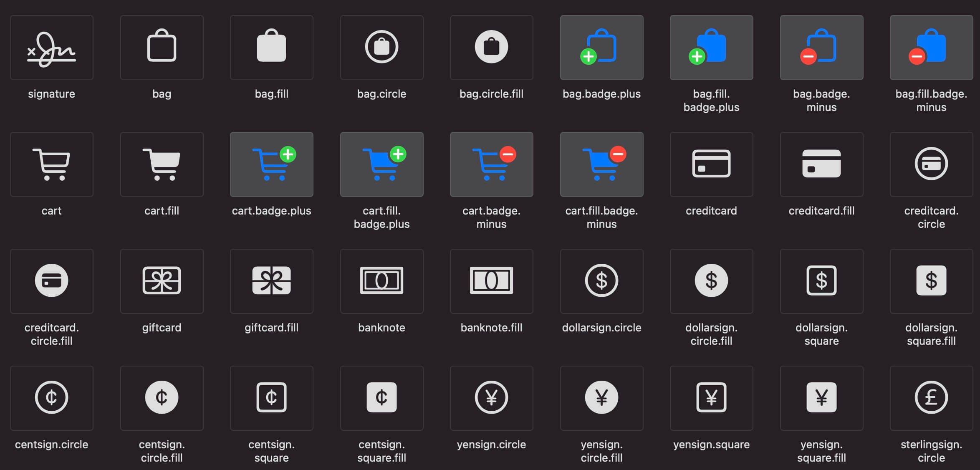Click the cart.fill.badge.minus symbol
The width and height of the screenshot is (980, 470).
coord(601,164)
